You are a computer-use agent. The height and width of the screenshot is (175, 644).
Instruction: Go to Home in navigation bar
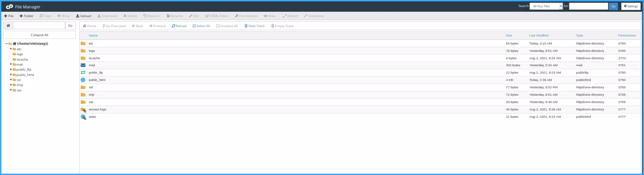coord(89,26)
